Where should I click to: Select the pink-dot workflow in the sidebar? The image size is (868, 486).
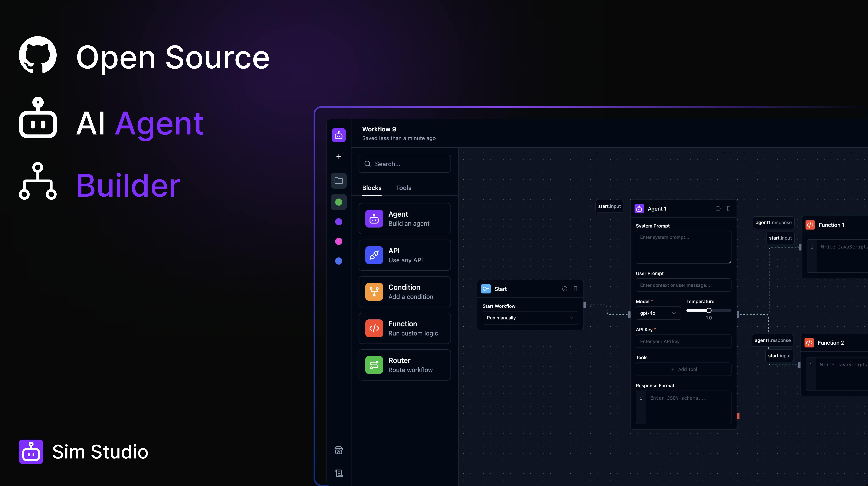pos(339,241)
